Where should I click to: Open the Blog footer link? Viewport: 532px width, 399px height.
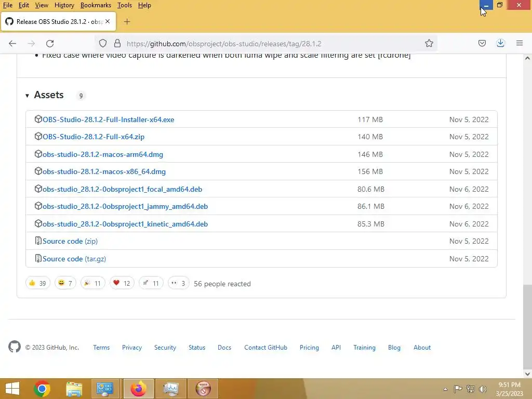[x=394, y=348]
